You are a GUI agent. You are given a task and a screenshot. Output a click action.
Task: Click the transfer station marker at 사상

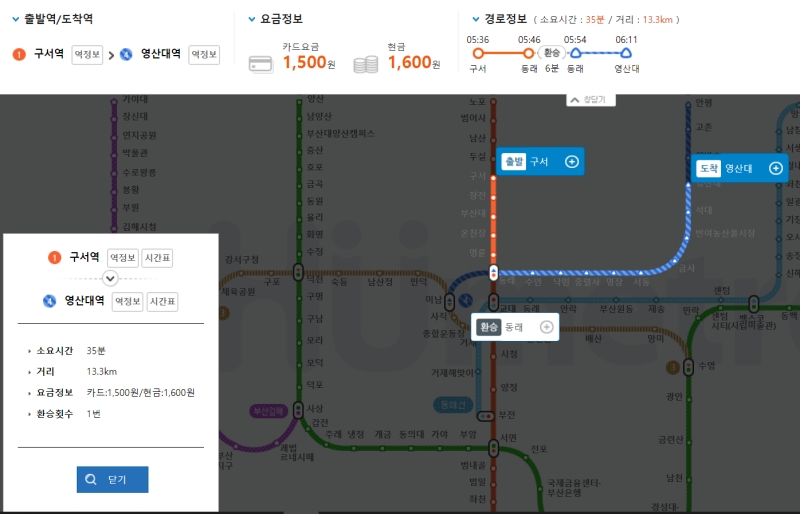point(298,410)
